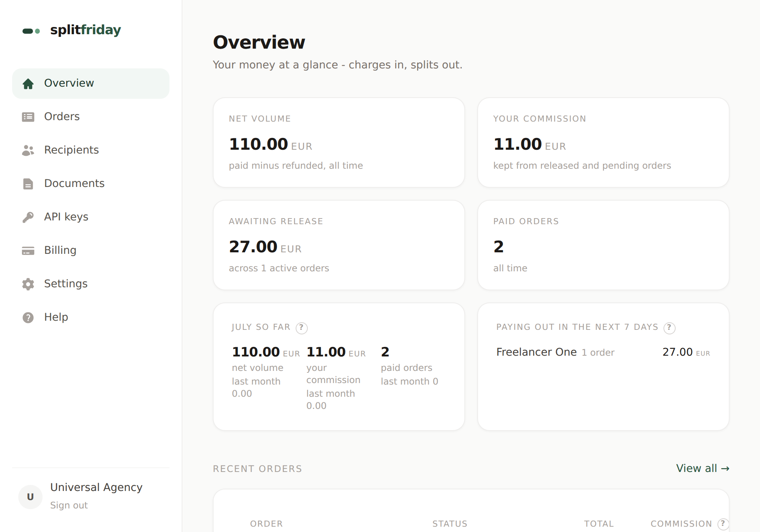Open the API keys page
Screen dimensions: 760x532
91,217
